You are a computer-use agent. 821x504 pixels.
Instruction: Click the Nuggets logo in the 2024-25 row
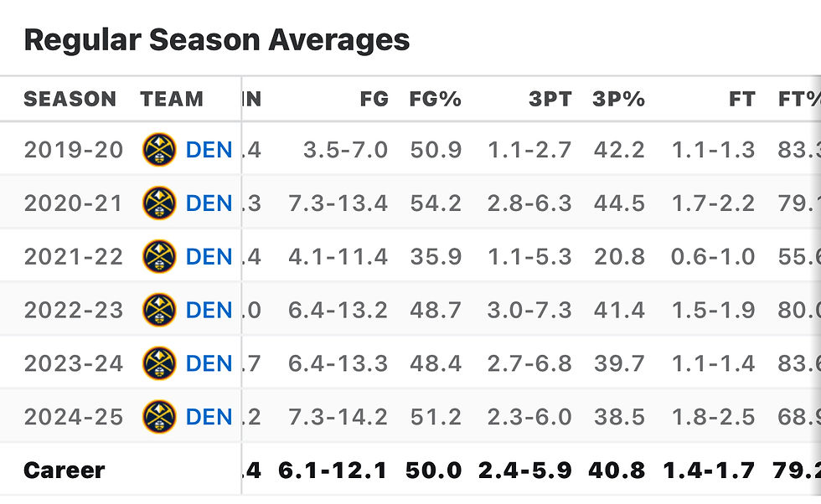[159, 417]
